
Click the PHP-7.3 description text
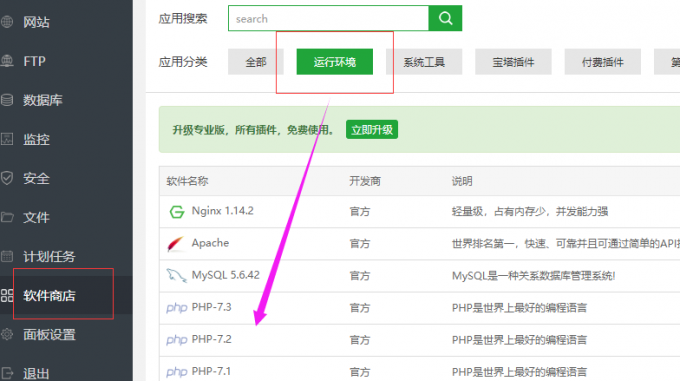(519, 308)
